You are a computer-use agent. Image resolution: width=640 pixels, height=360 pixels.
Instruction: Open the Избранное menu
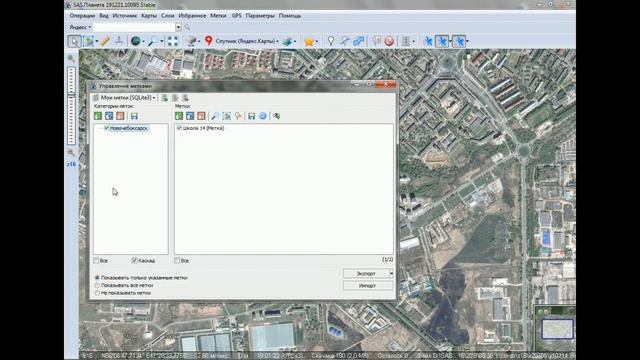(x=192, y=16)
